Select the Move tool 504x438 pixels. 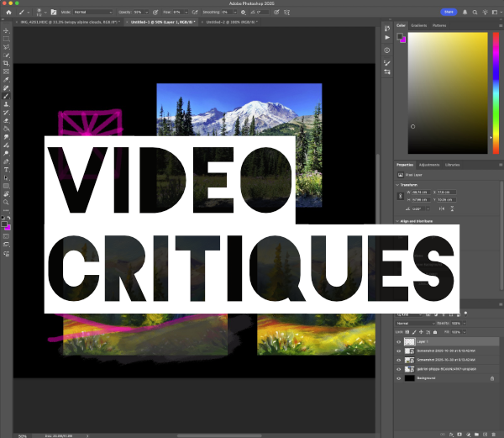6,31
